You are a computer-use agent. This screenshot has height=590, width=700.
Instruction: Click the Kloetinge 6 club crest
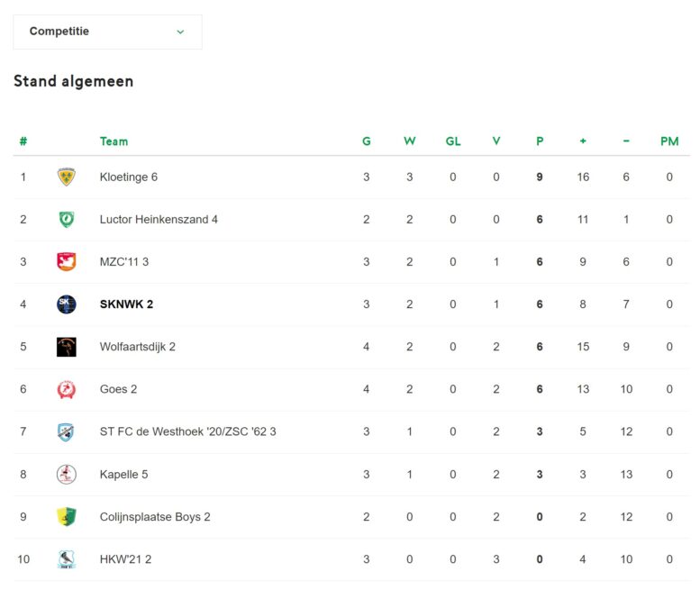pos(67,177)
